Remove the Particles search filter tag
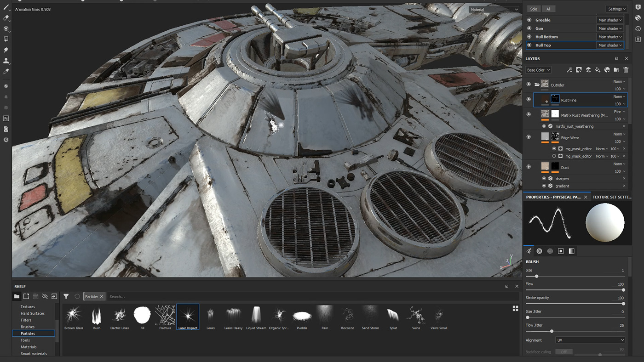This screenshot has width=644, height=362. 102,296
